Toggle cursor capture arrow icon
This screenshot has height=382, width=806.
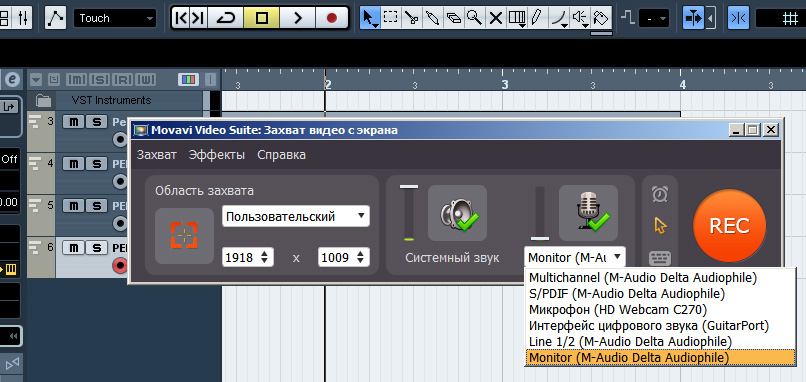point(660,225)
